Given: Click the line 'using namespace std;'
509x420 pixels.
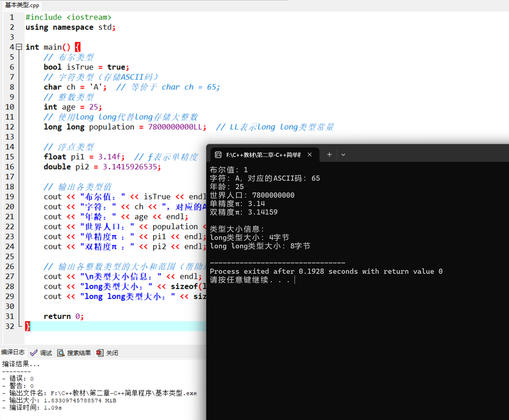Looking at the screenshot, I should click(x=70, y=27).
